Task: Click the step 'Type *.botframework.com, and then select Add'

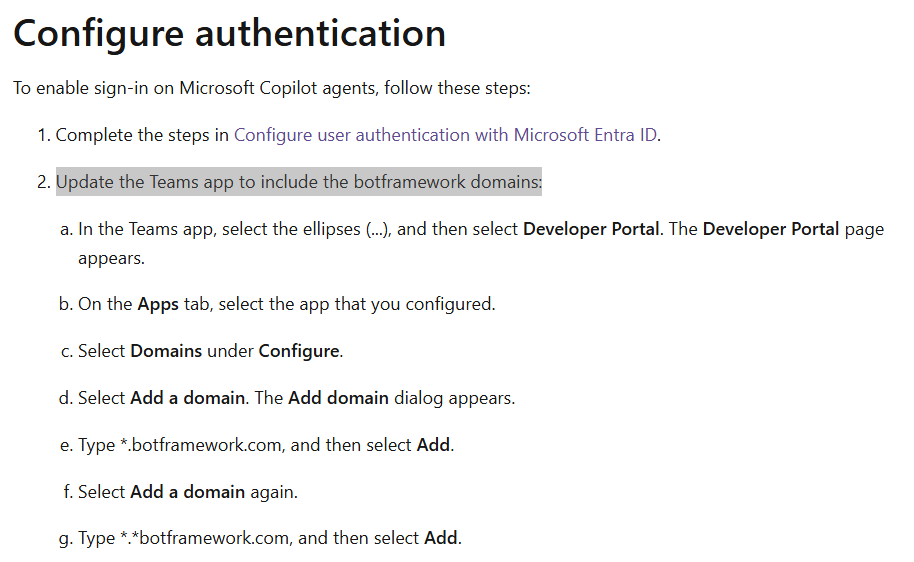Action: (x=266, y=445)
